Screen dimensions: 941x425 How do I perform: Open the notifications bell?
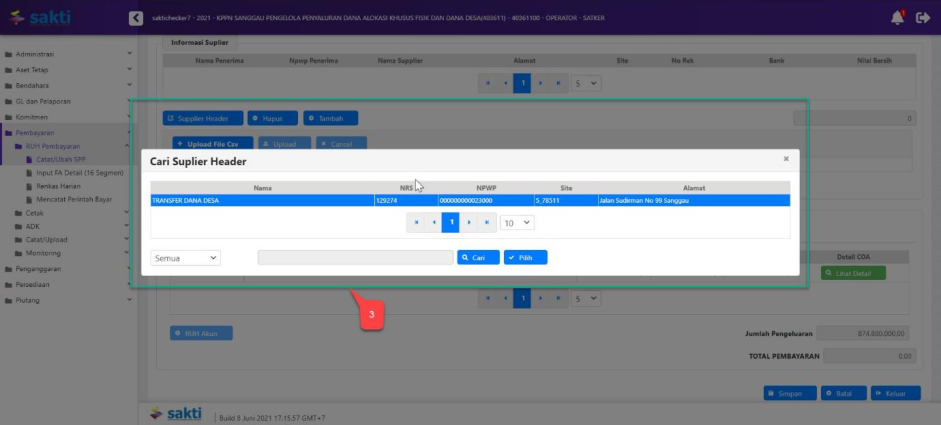click(897, 18)
